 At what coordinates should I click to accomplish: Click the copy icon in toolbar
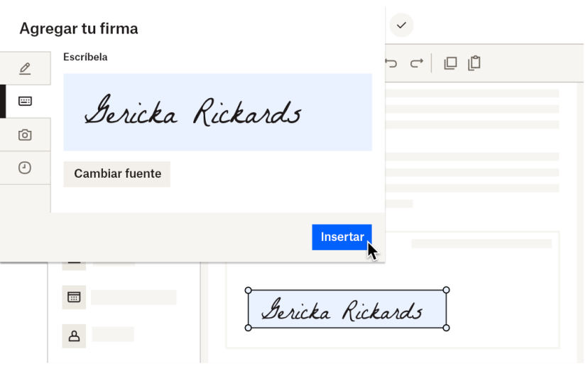click(x=450, y=63)
